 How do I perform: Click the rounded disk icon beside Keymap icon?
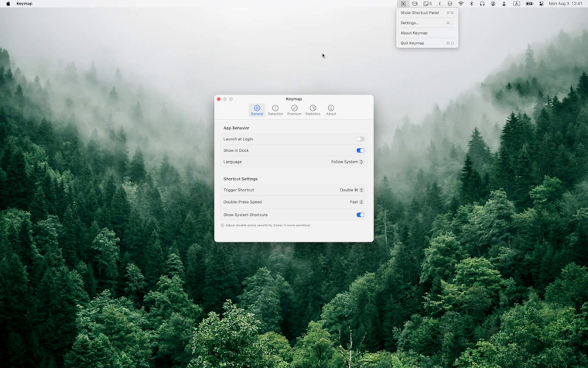click(415, 3)
